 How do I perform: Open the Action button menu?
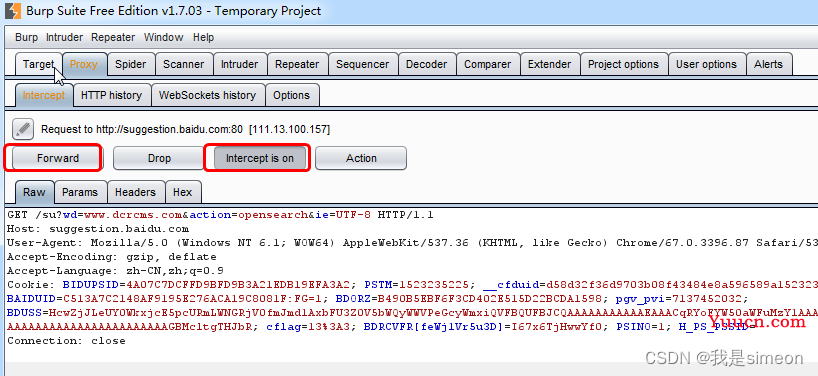(361, 158)
